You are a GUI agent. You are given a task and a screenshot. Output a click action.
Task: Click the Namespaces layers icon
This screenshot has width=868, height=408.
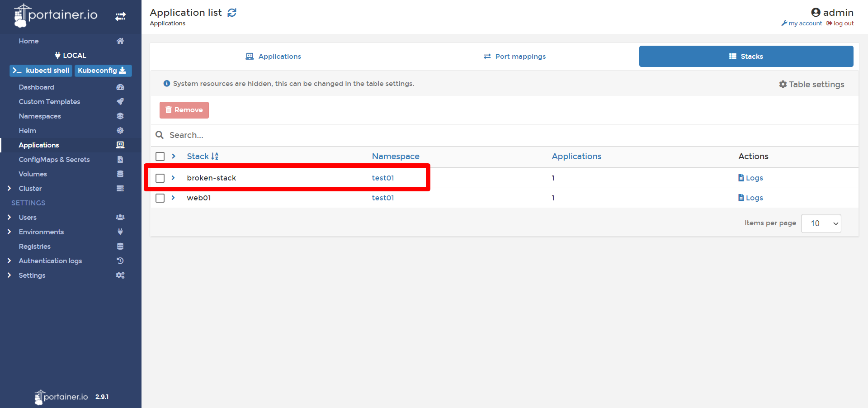pos(120,116)
